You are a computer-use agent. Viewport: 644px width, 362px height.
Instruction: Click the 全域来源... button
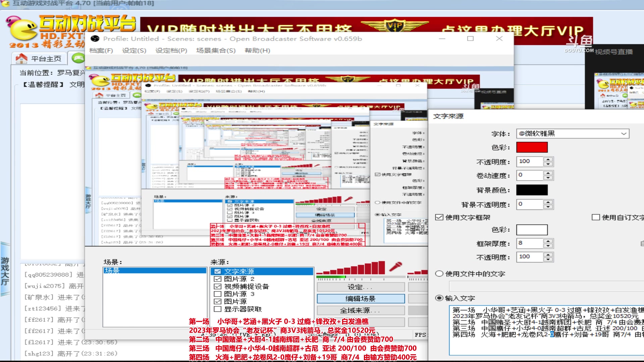(x=361, y=310)
